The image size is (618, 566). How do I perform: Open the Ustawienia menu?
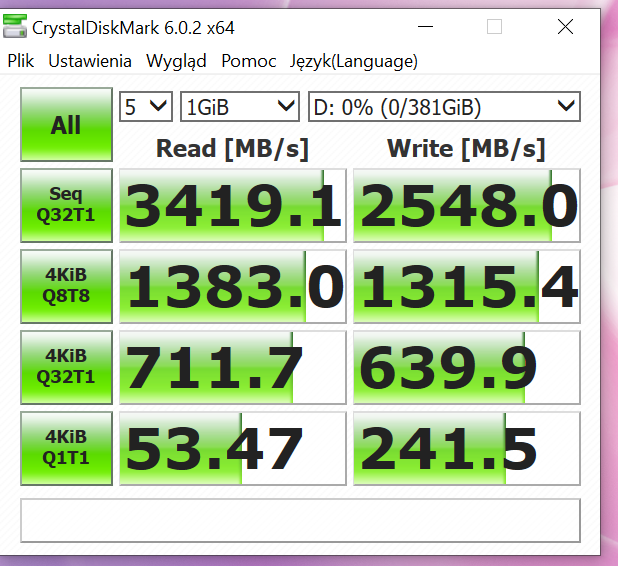tap(90, 61)
